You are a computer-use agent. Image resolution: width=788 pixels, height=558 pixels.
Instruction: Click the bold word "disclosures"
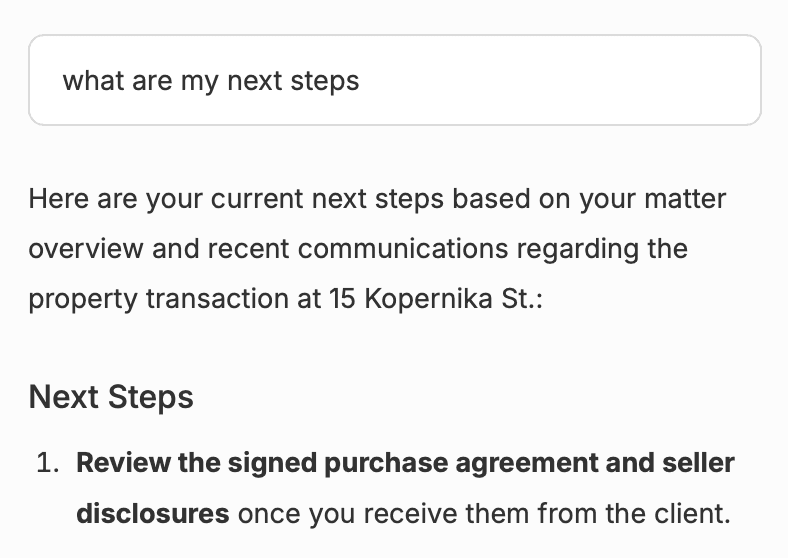(153, 515)
